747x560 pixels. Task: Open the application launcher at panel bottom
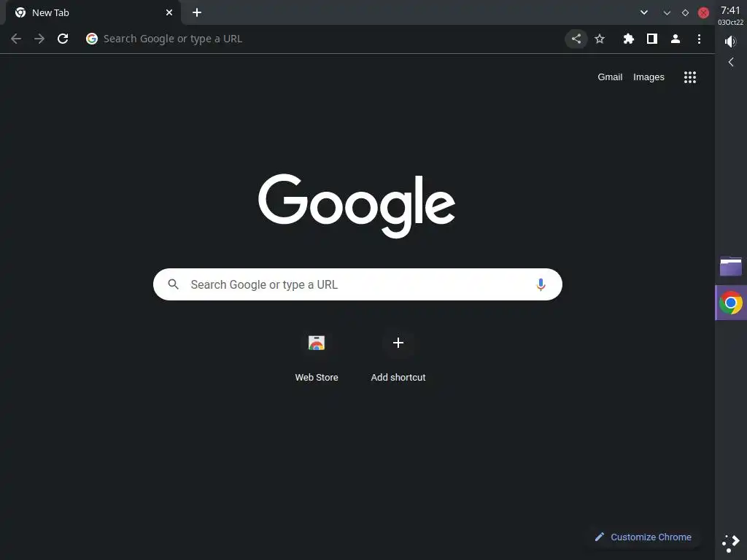click(x=731, y=543)
